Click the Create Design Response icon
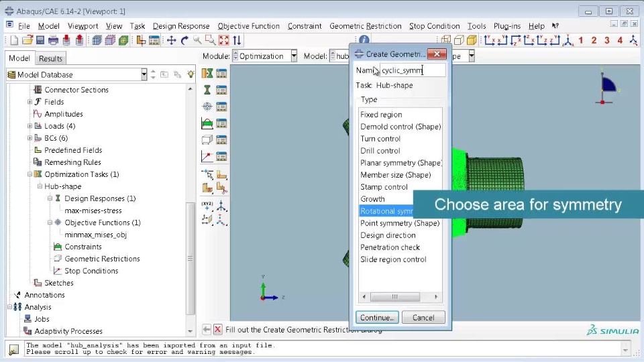The height and width of the screenshot is (362, 644). (x=207, y=90)
